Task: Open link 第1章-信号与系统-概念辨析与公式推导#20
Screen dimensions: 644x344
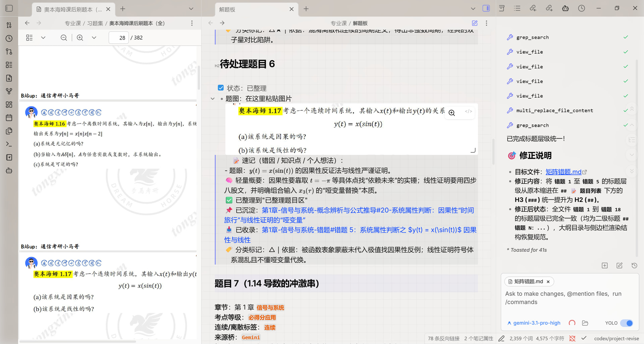Action: (349, 215)
